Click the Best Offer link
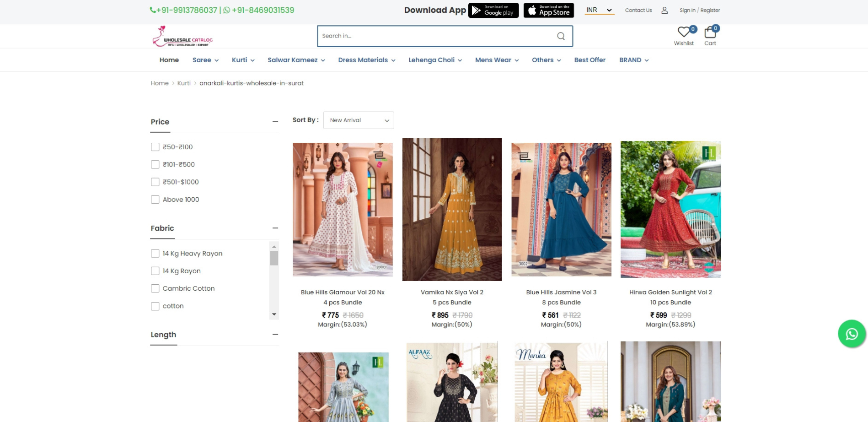The width and height of the screenshot is (868, 422). click(589, 60)
